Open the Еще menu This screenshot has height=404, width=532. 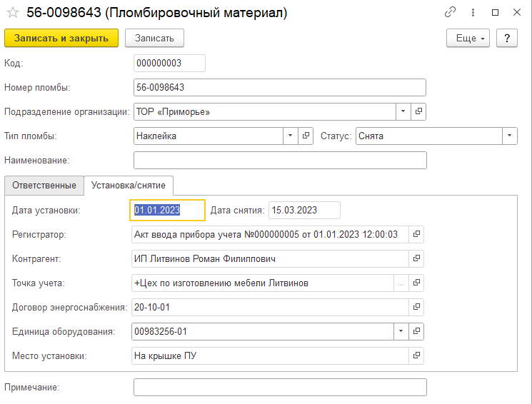tap(468, 39)
